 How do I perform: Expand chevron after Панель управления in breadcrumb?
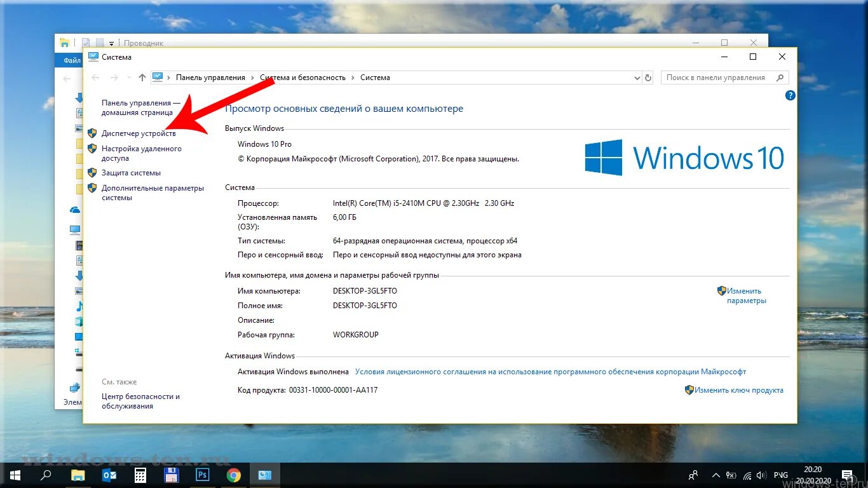[x=254, y=78]
